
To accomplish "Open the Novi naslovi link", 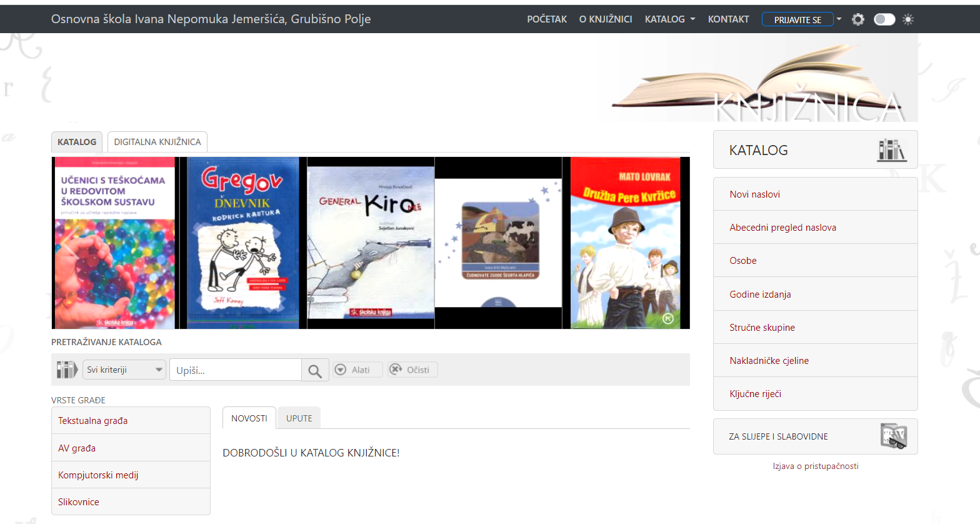I will [x=815, y=194].
